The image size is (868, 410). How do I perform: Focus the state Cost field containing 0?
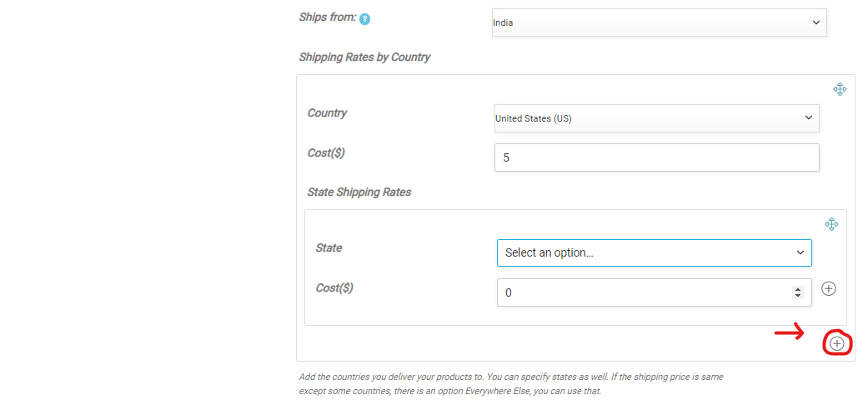click(642, 292)
